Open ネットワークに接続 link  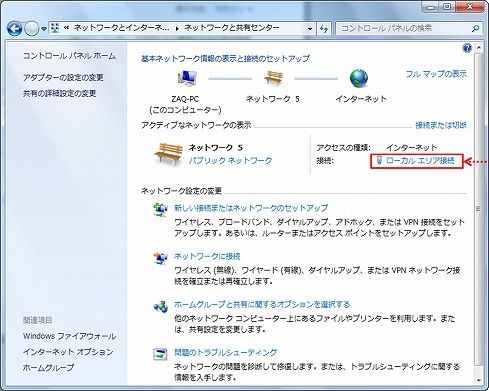click(x=207, y=256)
